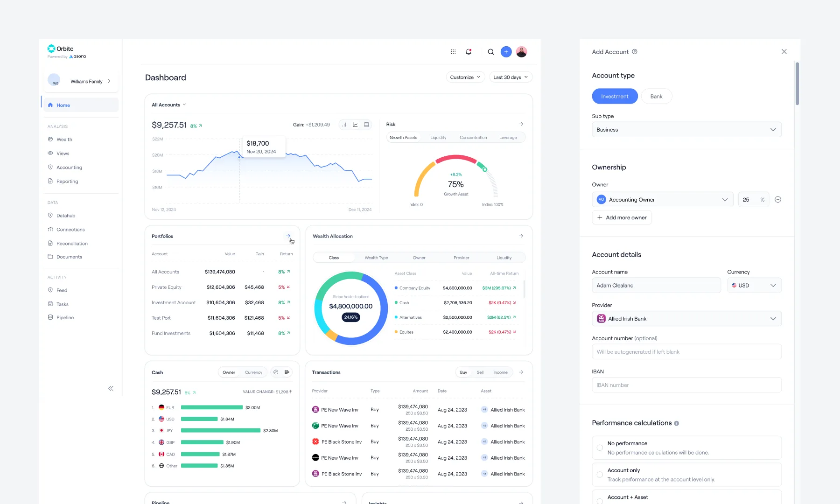
Task: Click the IBAN number input field
Action: [686, 385]
